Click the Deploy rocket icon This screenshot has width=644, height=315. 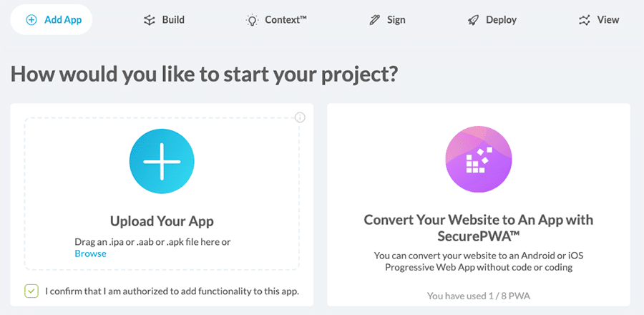(473, 20)
